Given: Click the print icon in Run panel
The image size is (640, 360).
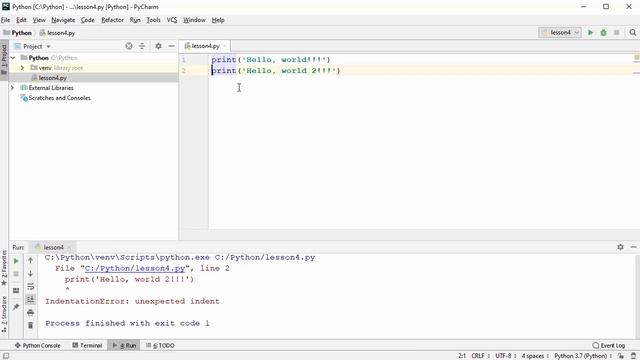Looking at the screenshot, I should point(31,313).
